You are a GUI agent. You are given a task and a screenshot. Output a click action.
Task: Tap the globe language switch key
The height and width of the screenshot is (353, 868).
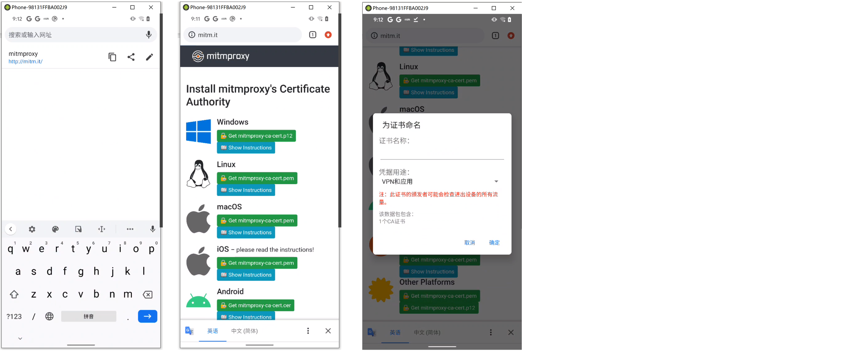click(49, 316)
